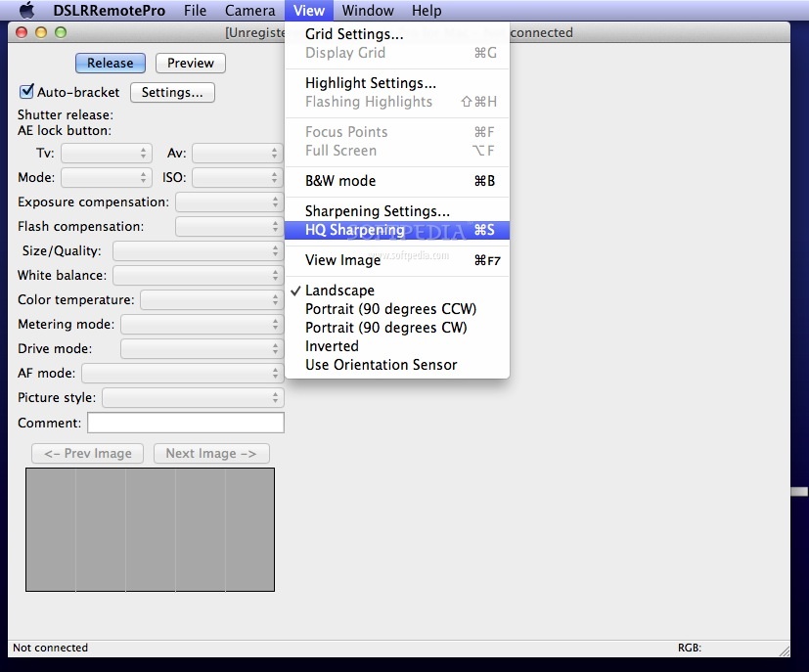
Task: Expand the Tv dropdown
Action: coord(106,154)
